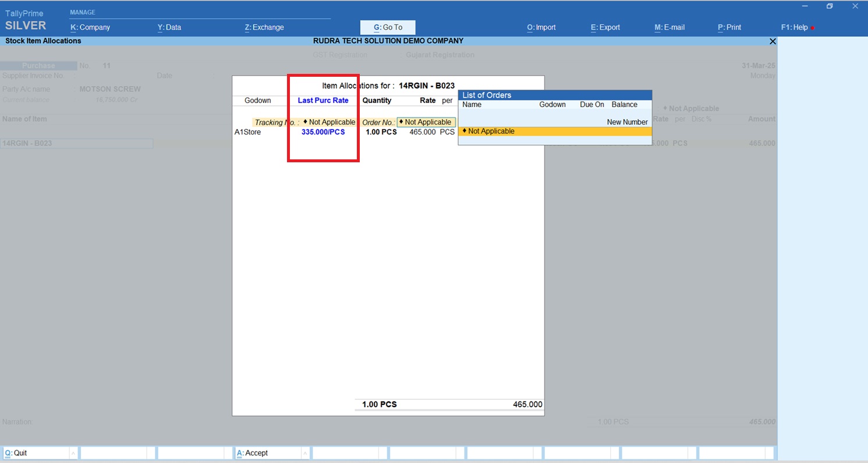868x463 pixels.
Task: Open the M: E-mail menu
Action: (x=669, y=27)
